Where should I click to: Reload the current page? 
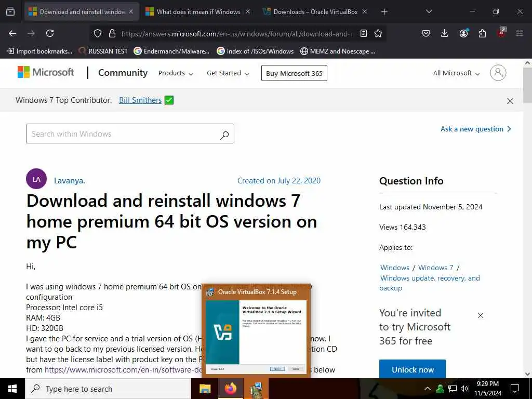50,33
